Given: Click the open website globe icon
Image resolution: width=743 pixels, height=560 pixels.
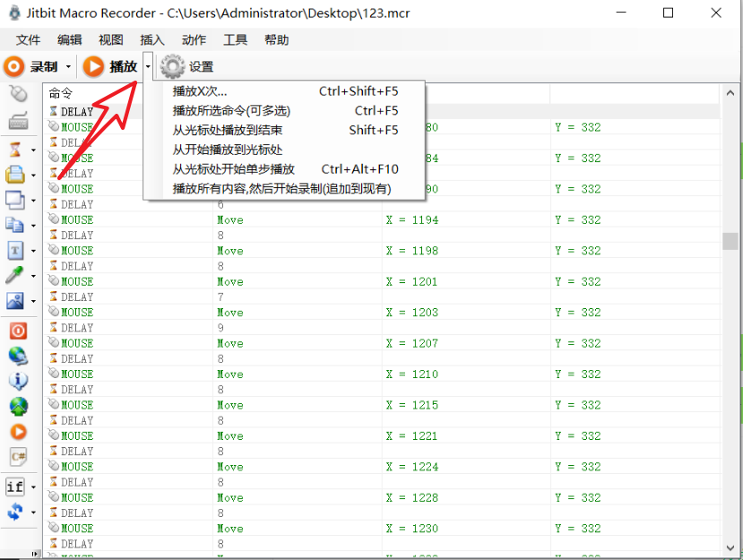Looking at the screenshot, I should 19,356.
